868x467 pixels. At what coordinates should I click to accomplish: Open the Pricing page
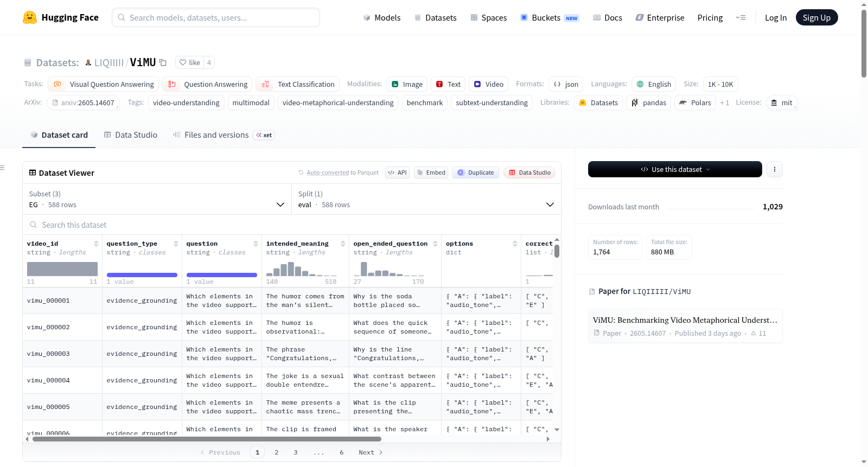[x=710, y=17]
